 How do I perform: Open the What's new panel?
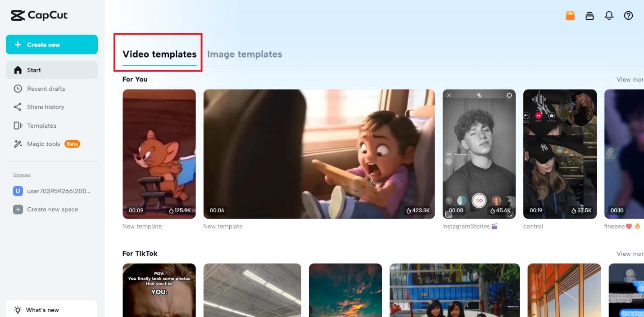pos(52,309)
